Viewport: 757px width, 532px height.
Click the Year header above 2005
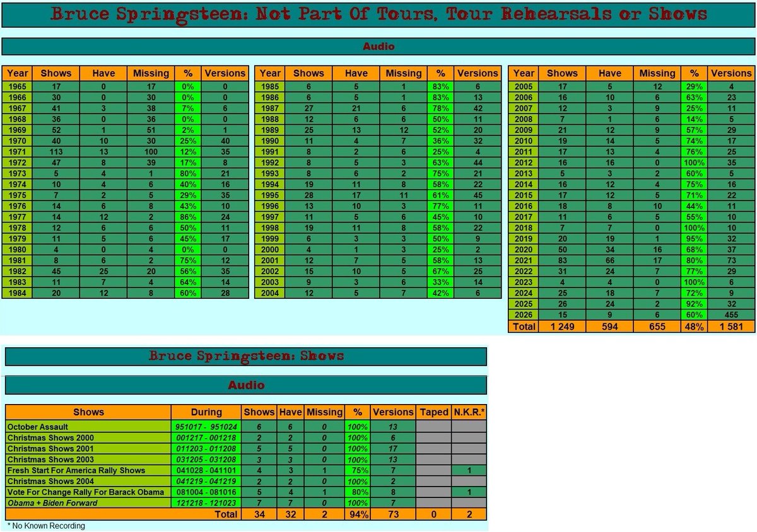click(x=523, y=73)
